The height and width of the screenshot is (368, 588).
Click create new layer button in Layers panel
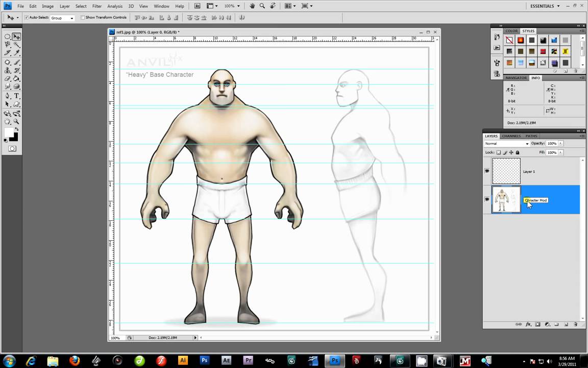[x=566, y=324]
